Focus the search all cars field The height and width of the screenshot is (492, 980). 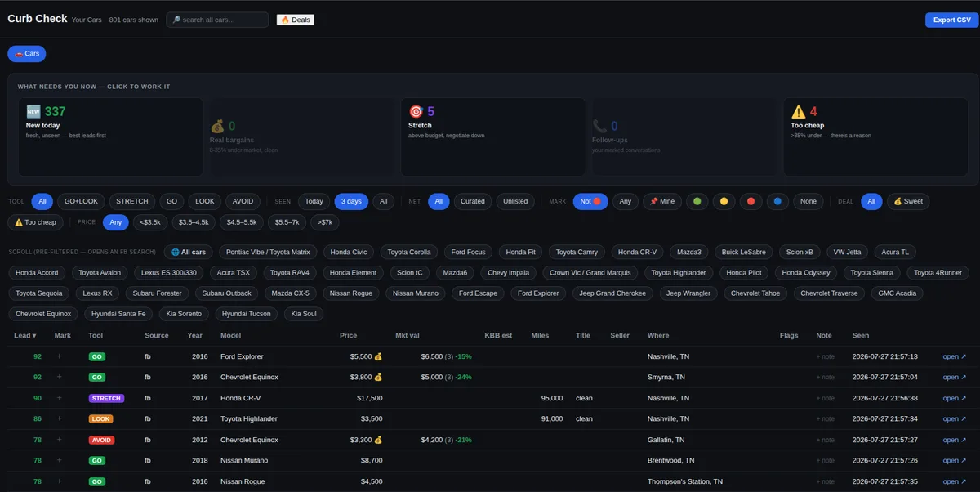pos(217,20)
